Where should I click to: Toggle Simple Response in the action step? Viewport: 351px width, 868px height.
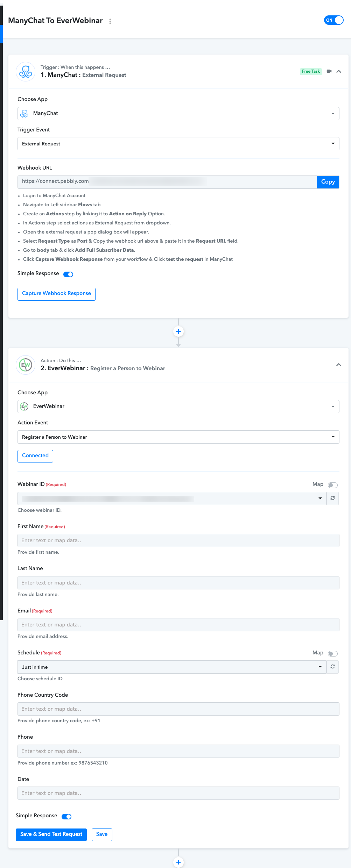(x=66, y=817)
